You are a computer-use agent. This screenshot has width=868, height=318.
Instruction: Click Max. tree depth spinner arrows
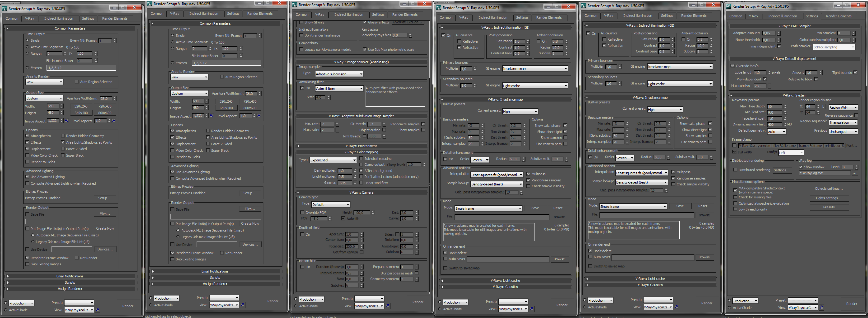[785, 106]
